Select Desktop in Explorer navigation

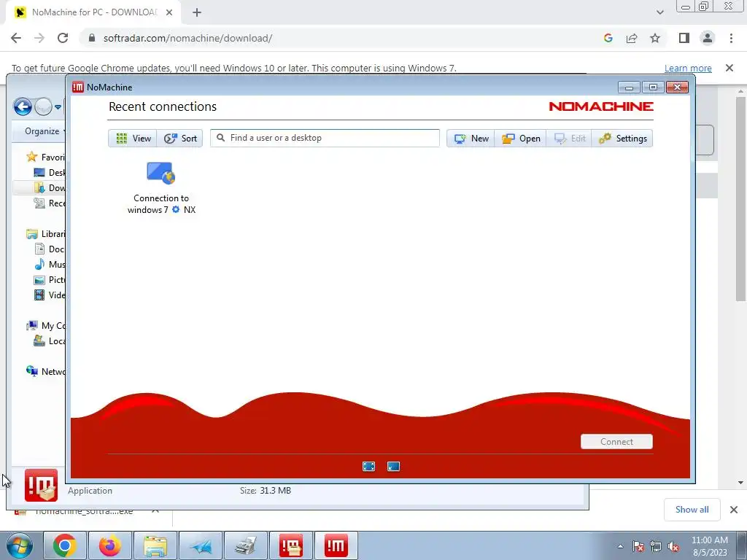[50, 172]
